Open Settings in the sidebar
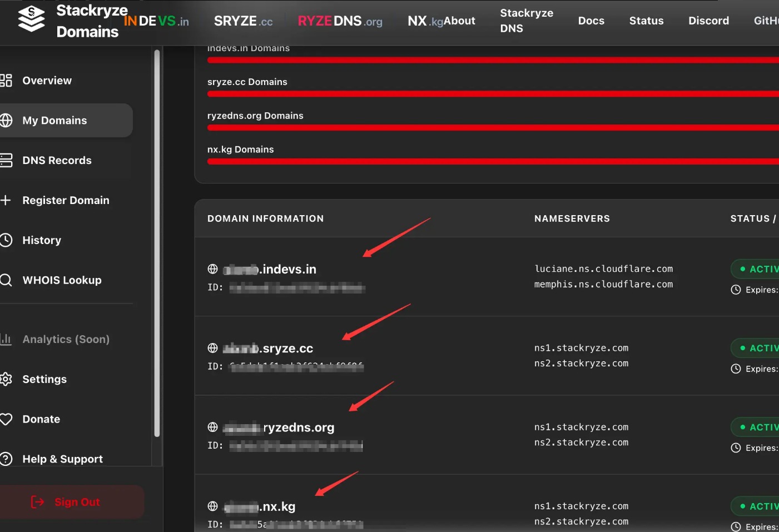This screenshot has height=532, width=779. (66, 379)
